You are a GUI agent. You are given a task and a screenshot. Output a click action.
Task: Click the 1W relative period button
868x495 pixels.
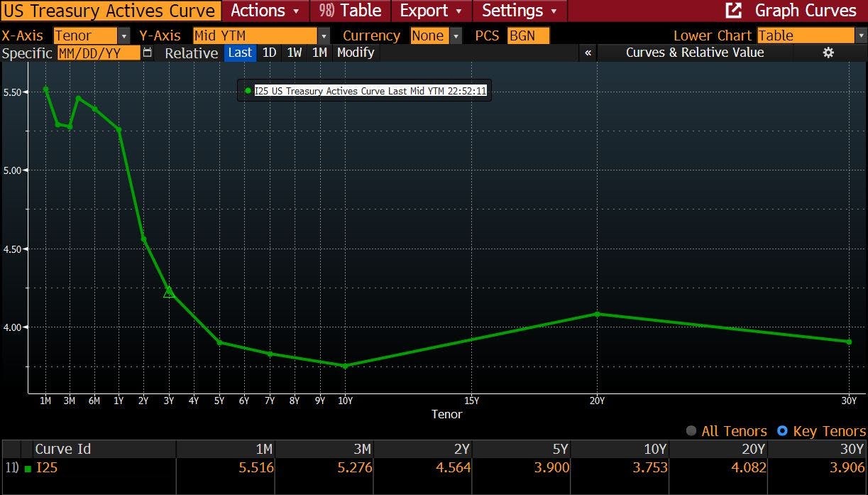point(295,53)
